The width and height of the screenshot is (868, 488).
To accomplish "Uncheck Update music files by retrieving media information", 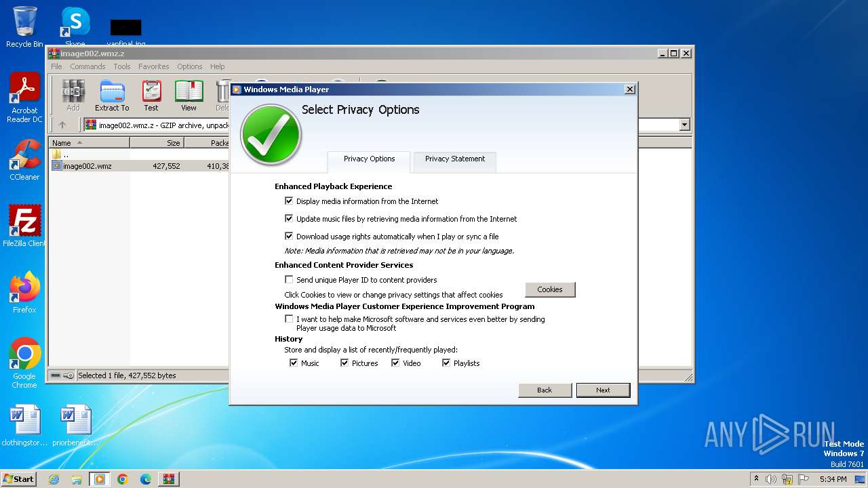I will (x=289, y=219).
